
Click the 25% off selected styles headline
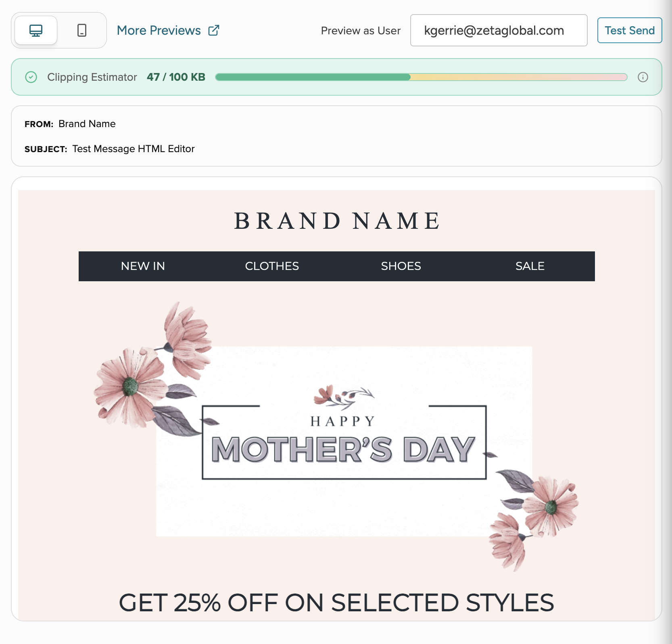(336, 602)
